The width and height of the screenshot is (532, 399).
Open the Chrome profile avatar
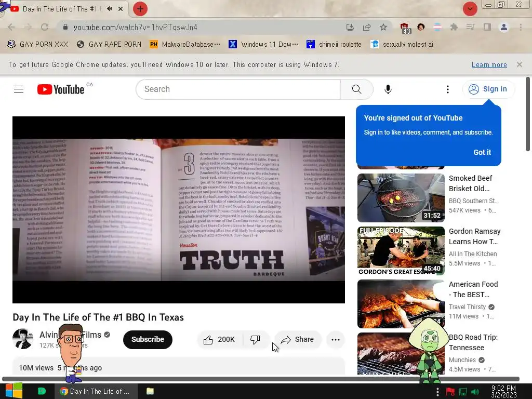(504, 27)
